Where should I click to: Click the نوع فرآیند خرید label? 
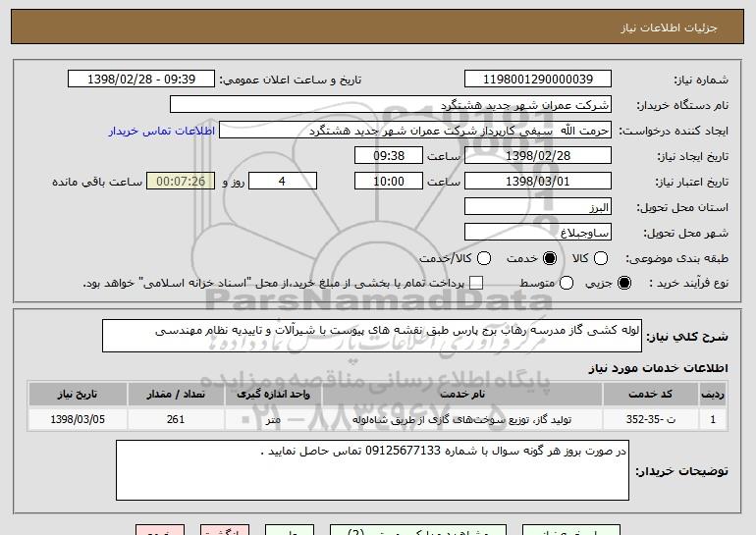pos(688,284)
